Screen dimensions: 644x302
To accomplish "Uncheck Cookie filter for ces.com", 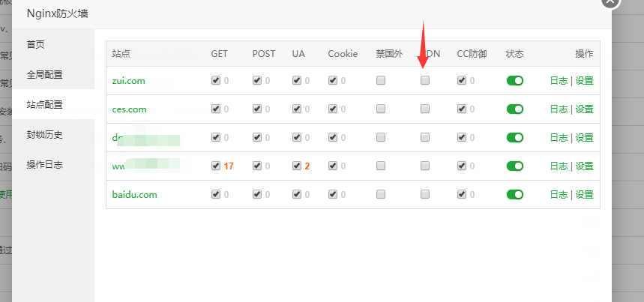I will (x=333, y=109).
